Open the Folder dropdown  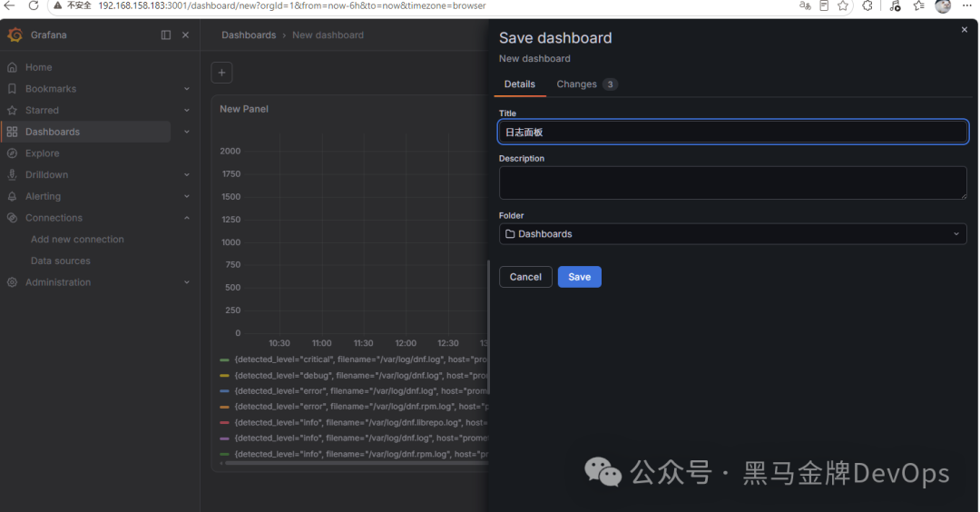(733, 234)
